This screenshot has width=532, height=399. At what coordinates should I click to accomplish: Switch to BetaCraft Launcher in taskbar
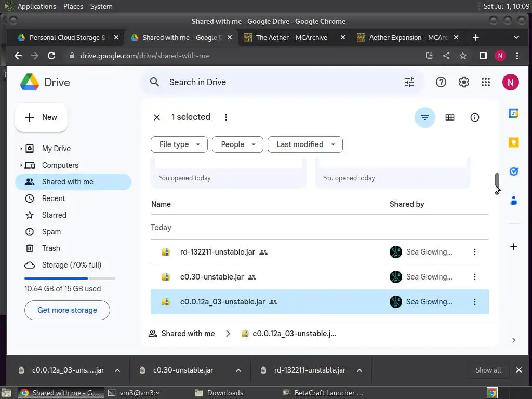[x=323, y=393]
